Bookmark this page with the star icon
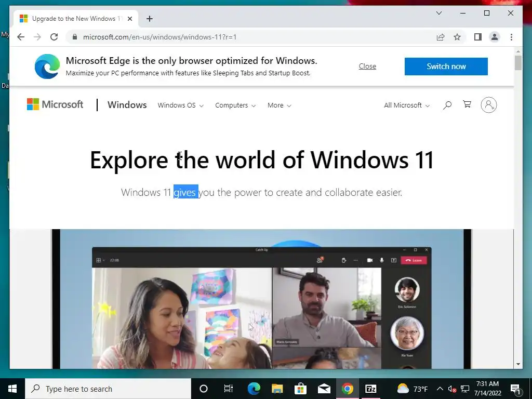This screenshot has height=399, width=532. 457,37
